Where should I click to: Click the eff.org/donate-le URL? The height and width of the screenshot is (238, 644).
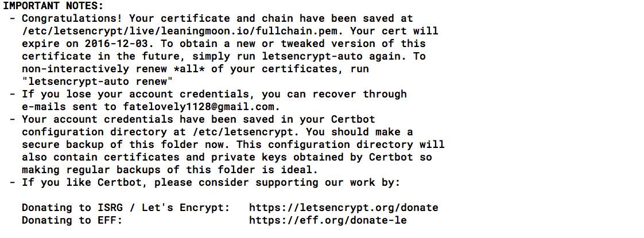(328, 220)
